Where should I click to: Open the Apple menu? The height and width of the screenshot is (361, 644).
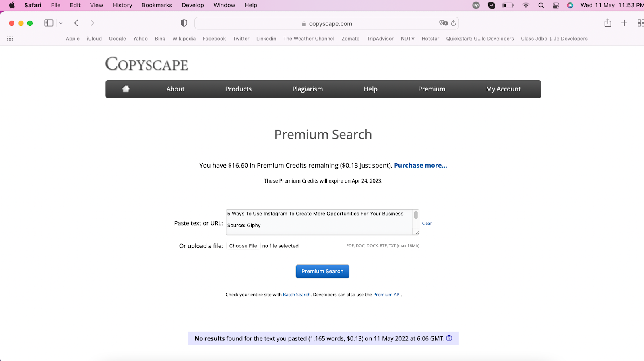coord(12,5)
